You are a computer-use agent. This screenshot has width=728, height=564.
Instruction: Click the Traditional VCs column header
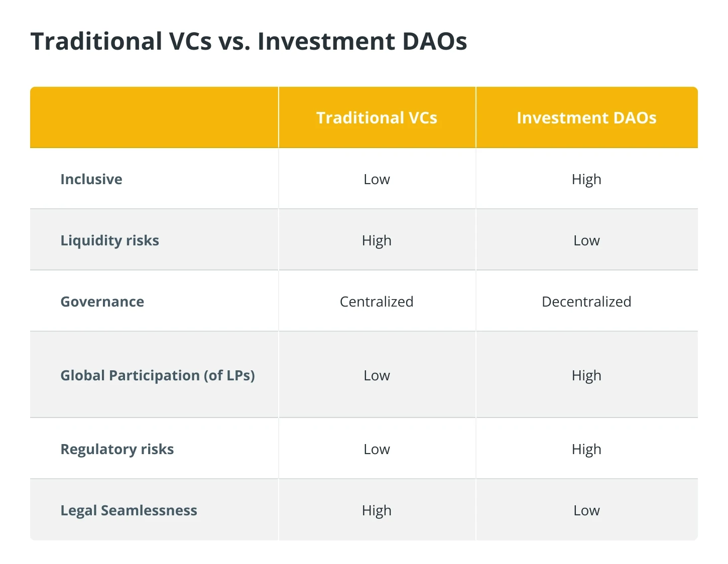[x=377, y=117]
